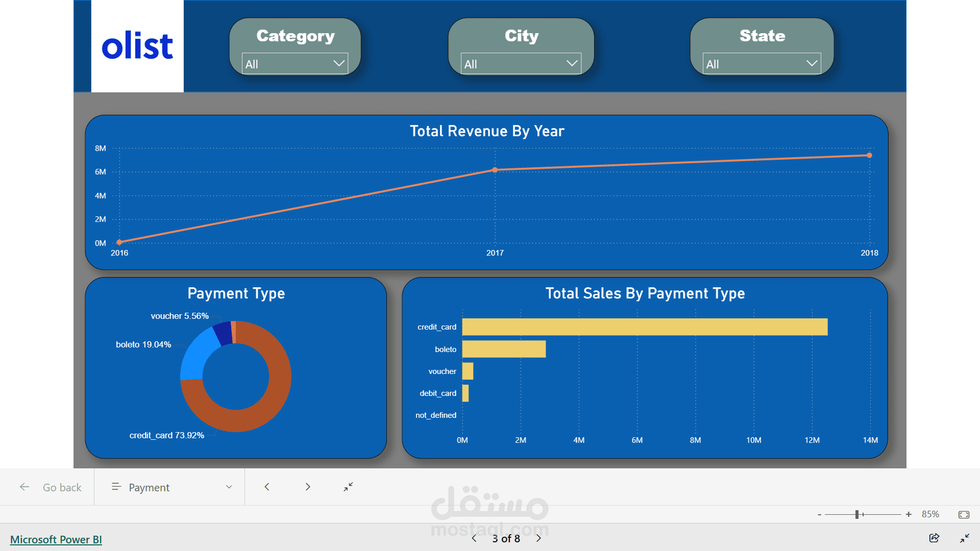980x551 pixels.
Task: Click the Go back button
Action: tap(51, 487)
